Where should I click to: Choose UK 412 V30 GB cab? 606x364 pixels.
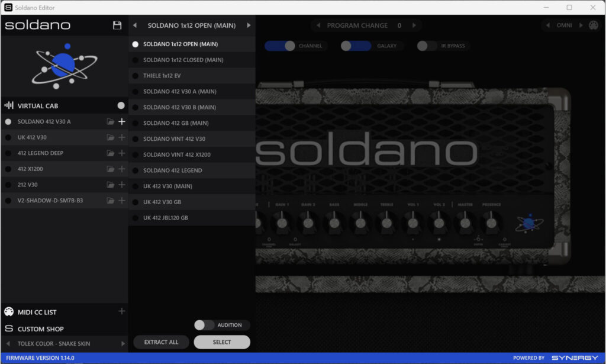pos(192,202)
